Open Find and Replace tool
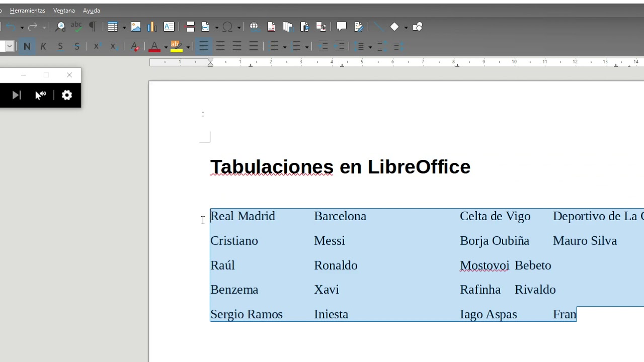Image resolution: width=644 pixels, height=362 pixels. 60,27
